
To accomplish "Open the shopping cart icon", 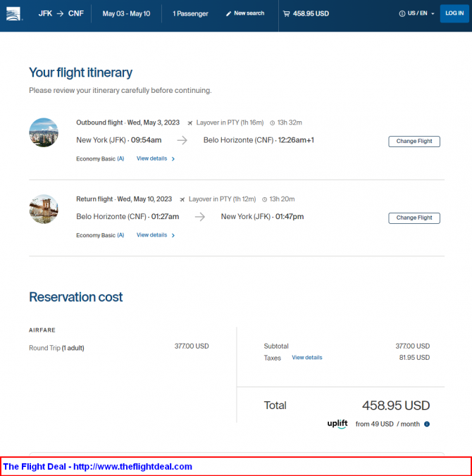I will (286, 13).
